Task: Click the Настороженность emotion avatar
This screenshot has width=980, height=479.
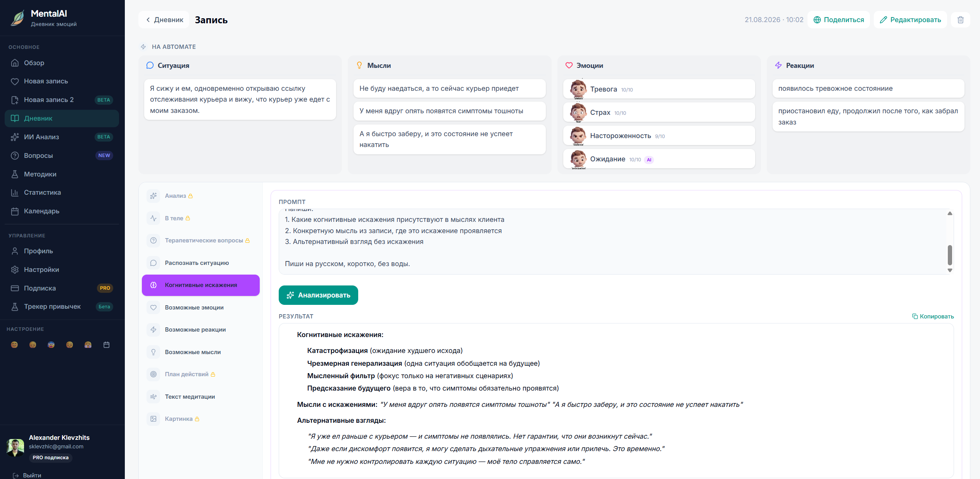Action: point(578,136)
